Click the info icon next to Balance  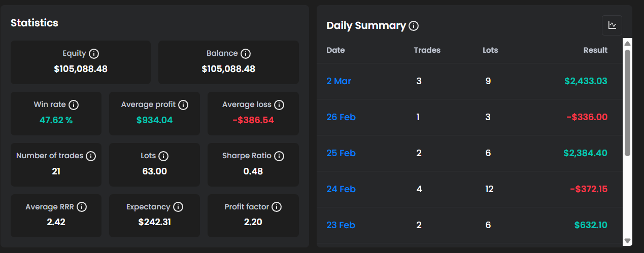click(246, 53)
